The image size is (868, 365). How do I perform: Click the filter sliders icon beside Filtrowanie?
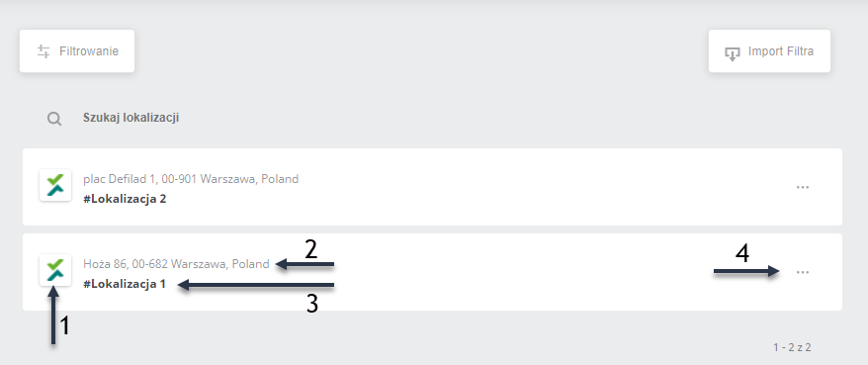(43, 51)
